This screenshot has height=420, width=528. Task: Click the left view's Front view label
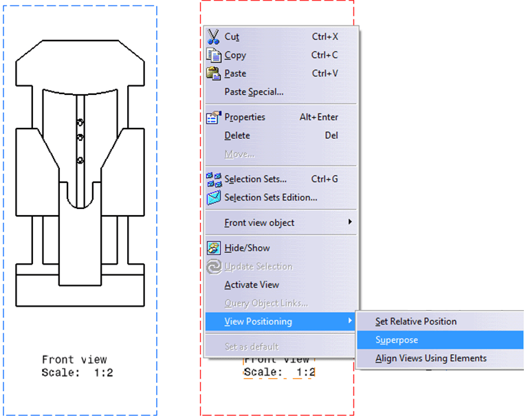click(x=74, y=360)
